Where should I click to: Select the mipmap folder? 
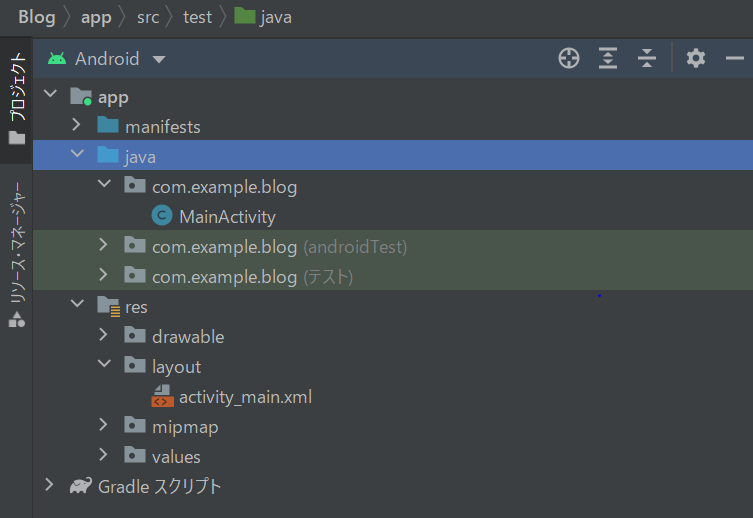coord(185,427)
